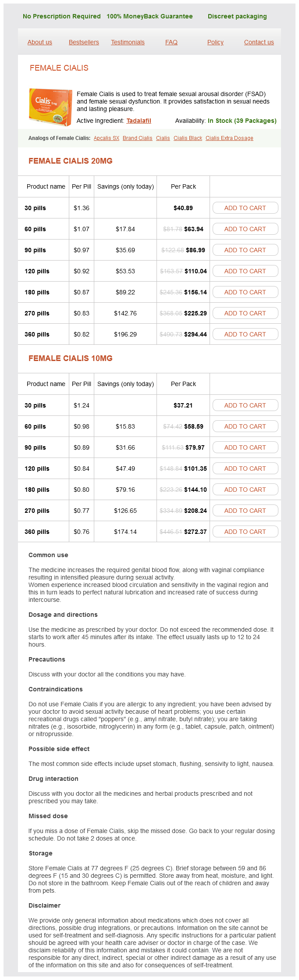The image size is (299, 980).
Task: Add 90 pills 20mg at $86.99 to cart
Action: (245, 250)
